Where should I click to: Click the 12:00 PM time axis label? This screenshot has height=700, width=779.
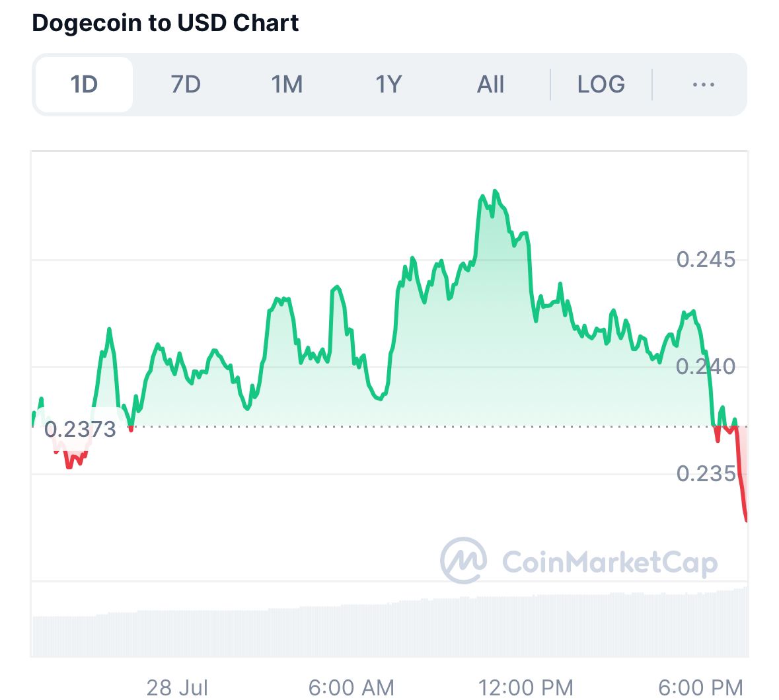tap(526, 688)
